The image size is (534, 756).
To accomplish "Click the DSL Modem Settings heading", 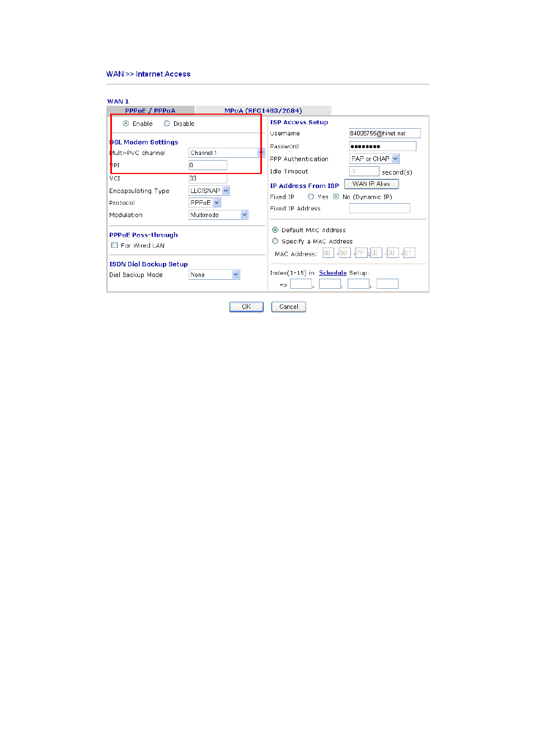I will pyautogui.click(x=143, y=142).
